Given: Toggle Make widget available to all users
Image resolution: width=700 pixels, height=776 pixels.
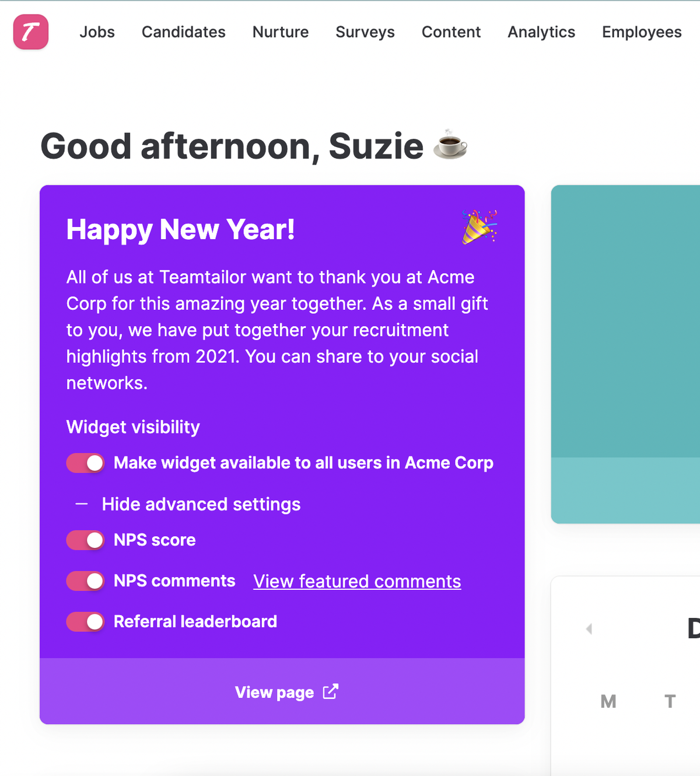Looking at the screenshot, I should [85, 463].
